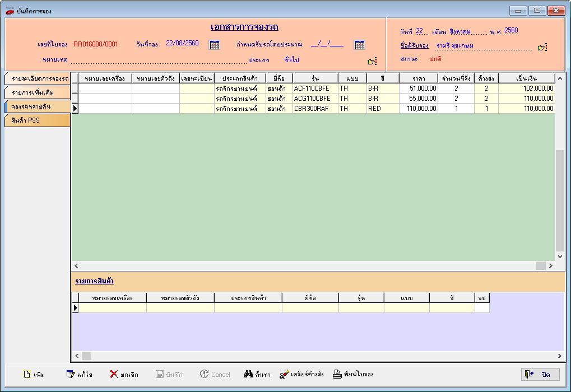Click the 51,000.00 price cell
The height and width of the screenshot is (392, 571).
coord(419,88)
